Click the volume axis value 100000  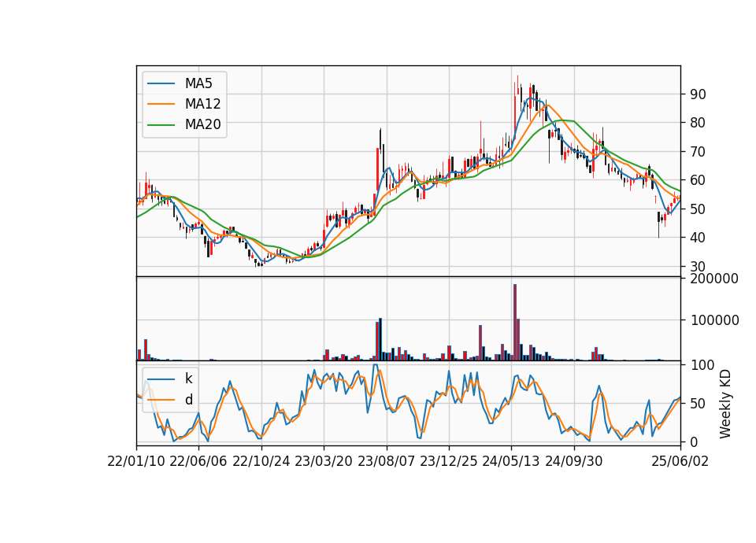tap(714, 320)
